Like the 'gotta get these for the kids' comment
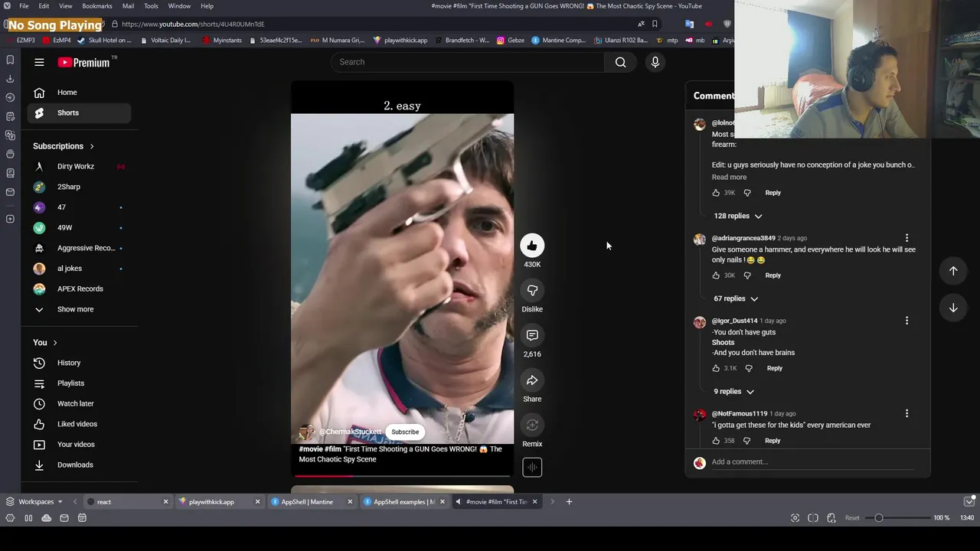The height and width of the screenshot is (551, 980). click(x=716, y=441)
